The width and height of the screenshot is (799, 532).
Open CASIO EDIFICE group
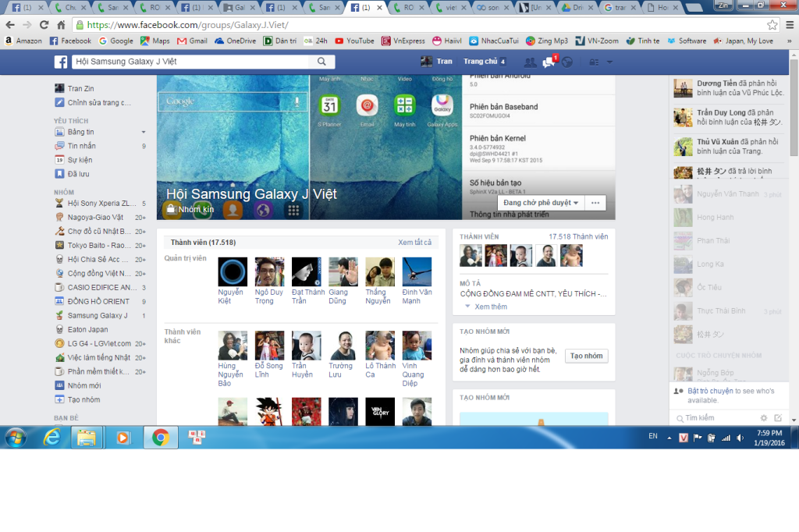(x=96, y=287)
